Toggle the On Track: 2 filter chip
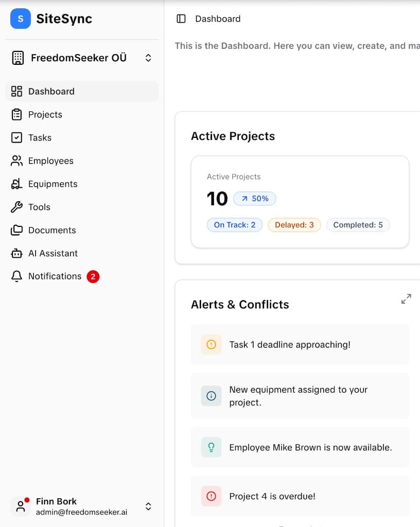Viewport: 420px width, 527px height. pos(234,225)
